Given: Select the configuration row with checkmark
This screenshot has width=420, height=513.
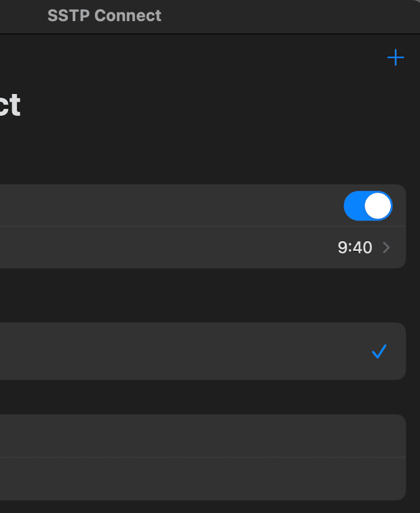Looking at the screenshot, I should (186, 351).
